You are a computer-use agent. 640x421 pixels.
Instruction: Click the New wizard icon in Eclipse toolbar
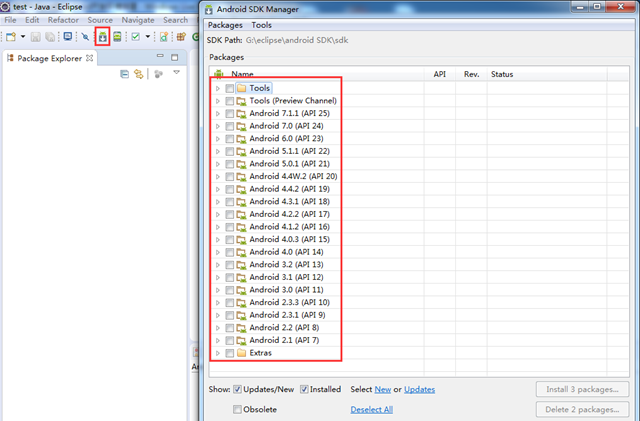[x=11, y=37]
